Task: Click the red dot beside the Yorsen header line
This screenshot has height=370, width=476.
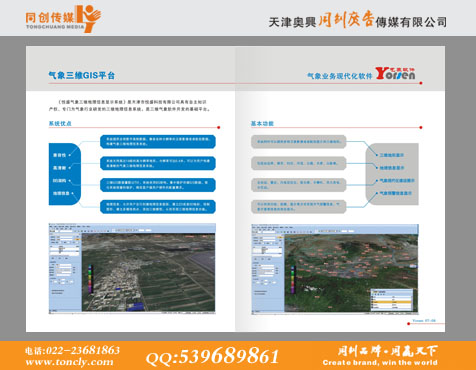Action: pos(421,83)
